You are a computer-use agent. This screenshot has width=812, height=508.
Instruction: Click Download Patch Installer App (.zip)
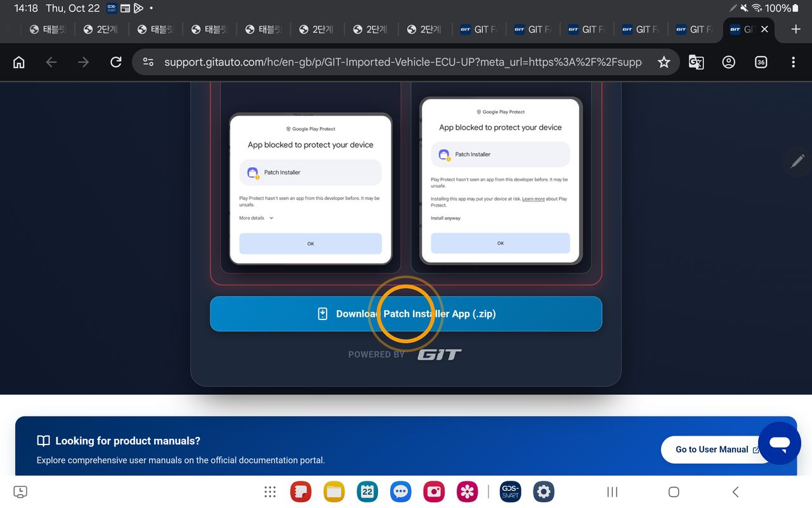(x=406, y=314)
